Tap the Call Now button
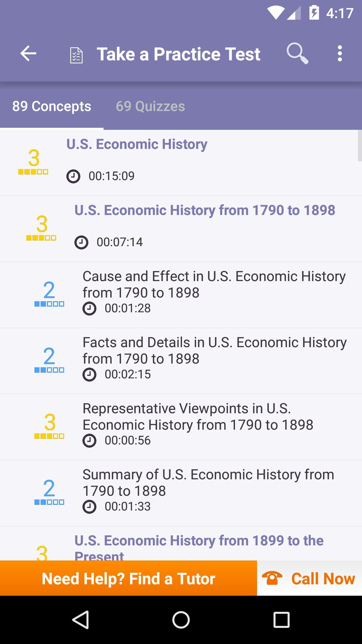Image resolution: width=362 pixels, height=644 pixels. click(x=310, y=578)
